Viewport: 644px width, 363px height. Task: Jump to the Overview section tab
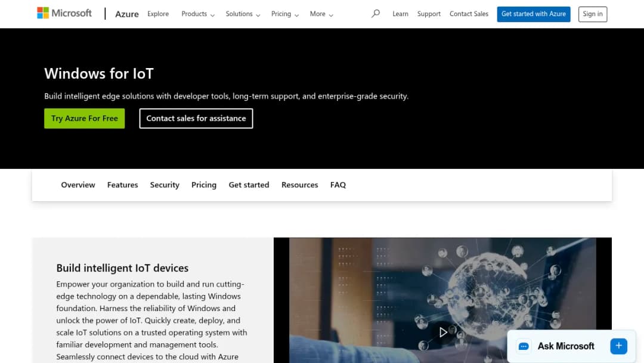(x=78, y=185)
